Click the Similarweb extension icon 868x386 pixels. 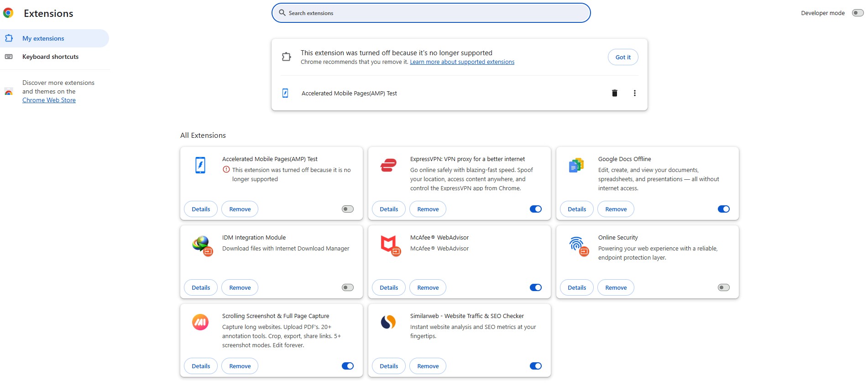(388, 322)
